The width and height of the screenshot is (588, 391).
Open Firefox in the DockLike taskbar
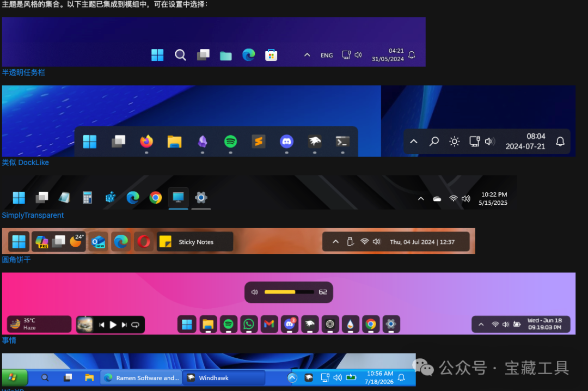(146, 142)
